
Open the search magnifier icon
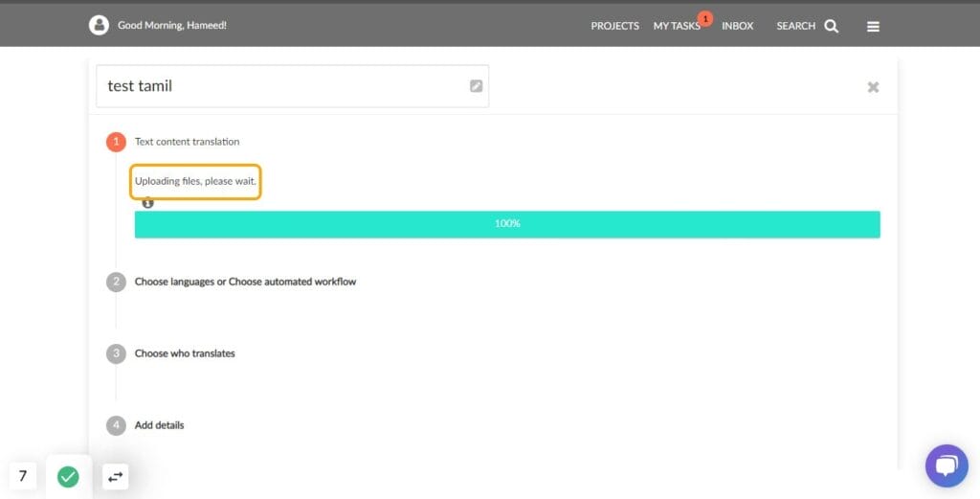[831, 27]
